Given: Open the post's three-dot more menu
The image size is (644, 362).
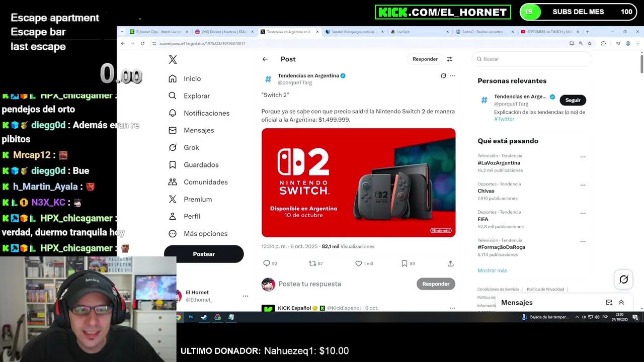Looking at the screenshot, I should pyautogui.click(x=452, y=76).
